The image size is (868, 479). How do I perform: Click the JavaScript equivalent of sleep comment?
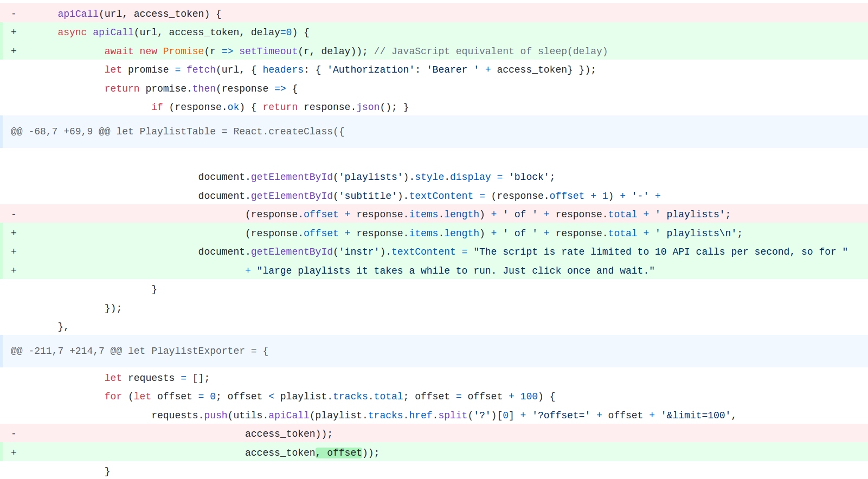491,51
